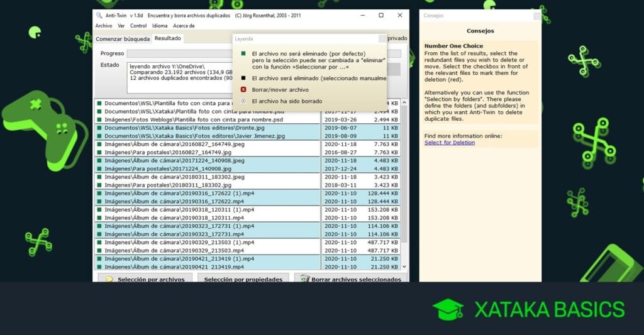The image size is (644, 335).
Task: Switch to the Comenzar búsqueda tab
Action: 123,38
